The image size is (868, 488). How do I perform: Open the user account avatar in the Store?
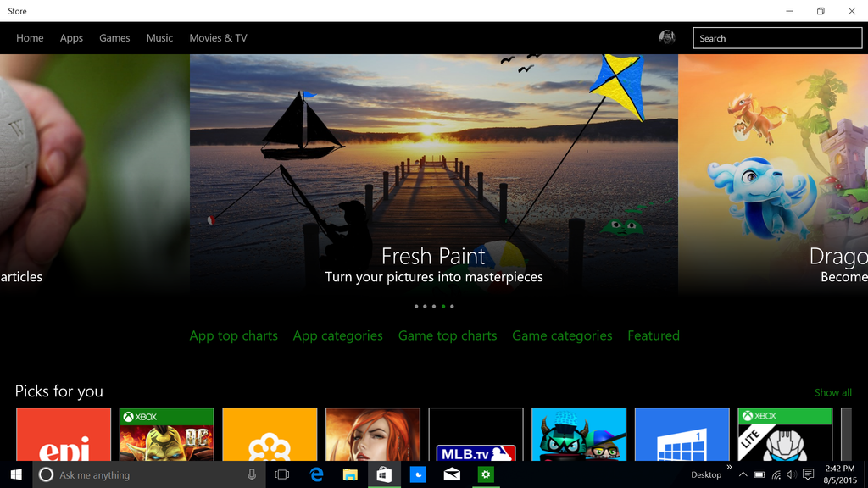pos(667,37)
